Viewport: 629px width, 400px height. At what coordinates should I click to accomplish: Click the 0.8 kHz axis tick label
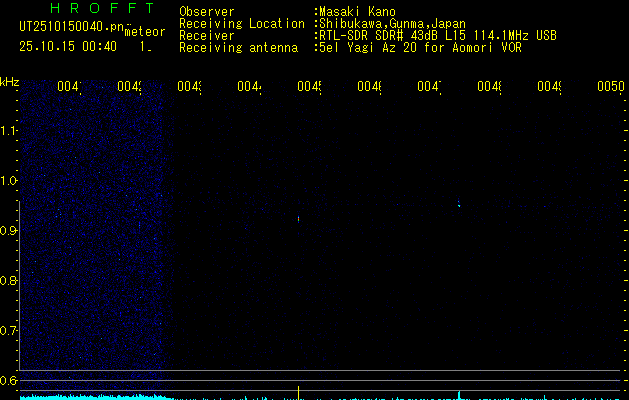pos(8,280)
